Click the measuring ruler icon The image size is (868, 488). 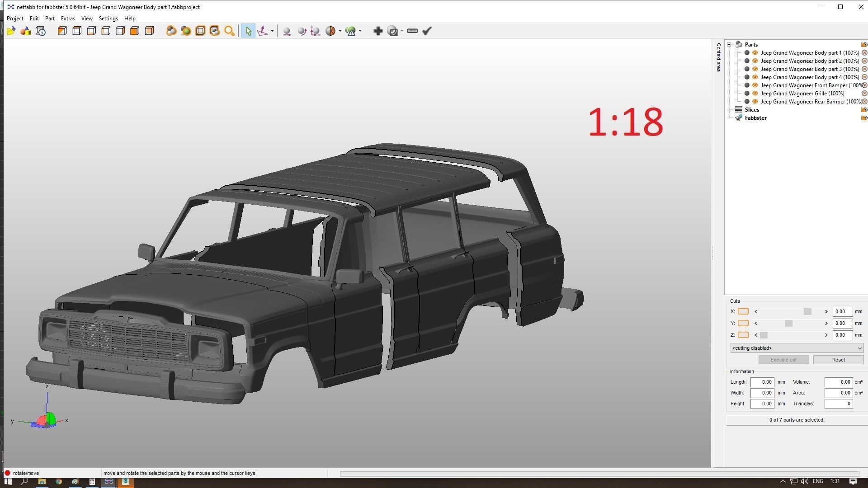pos(412,31)
